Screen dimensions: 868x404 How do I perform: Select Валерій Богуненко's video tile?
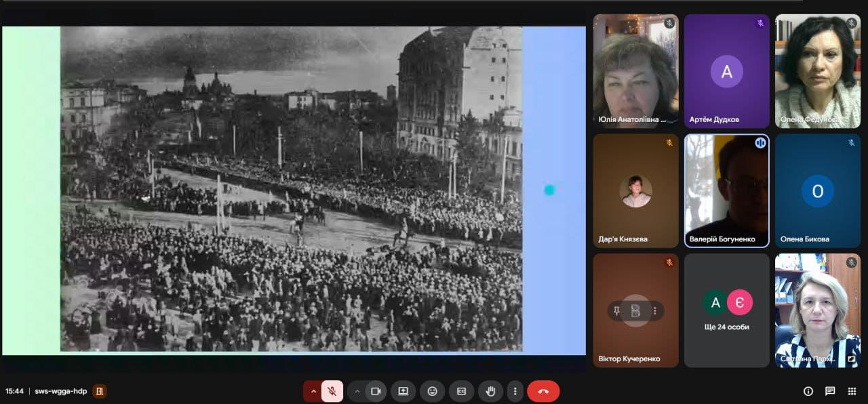pos(726,190)
